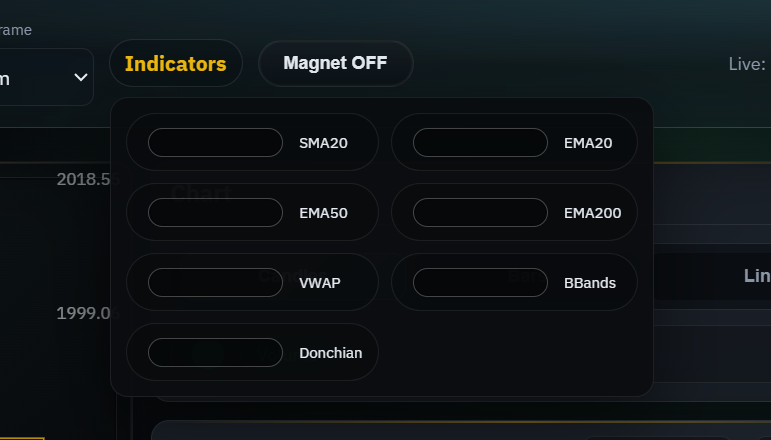The image size is (771, 440).
Task: Turn on the VWAP toggle switch
Action: (x=215, y=283)
